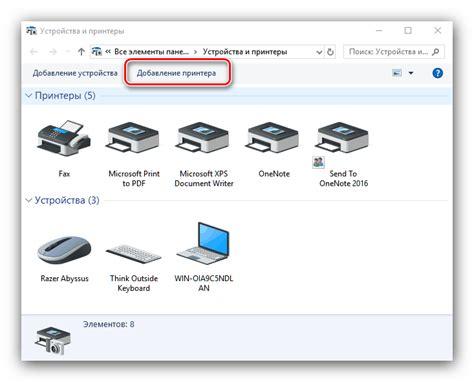The width and height of the screenshot is (474, 382).
Task: Click the WIN-OIA9C5NDLAN label
Action: point(204,283)
